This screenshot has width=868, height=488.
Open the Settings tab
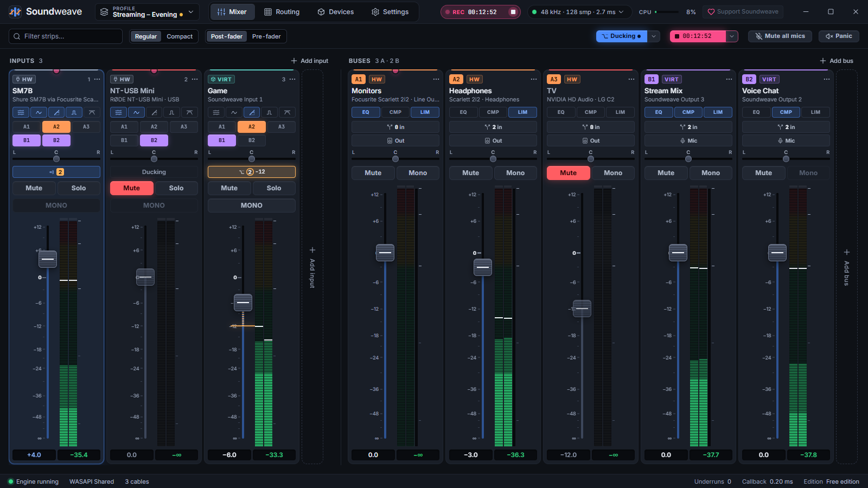(390, 12)
